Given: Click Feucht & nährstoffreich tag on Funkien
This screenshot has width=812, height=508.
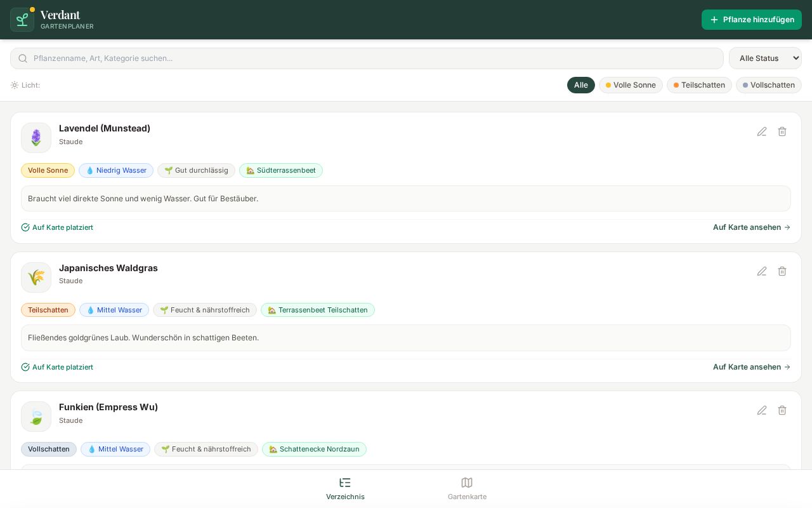Looking at the screenshot, I should 206,449.
